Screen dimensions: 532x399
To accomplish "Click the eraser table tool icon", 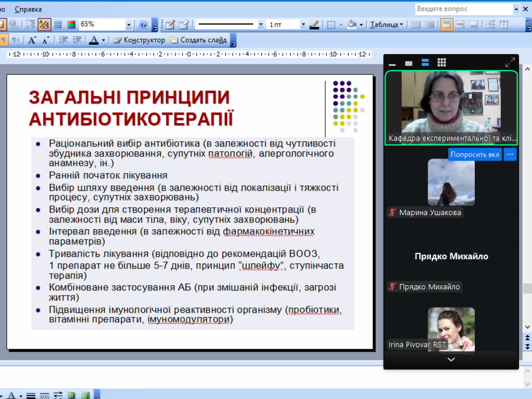I will pyautogui.click(x=183, y=24).
